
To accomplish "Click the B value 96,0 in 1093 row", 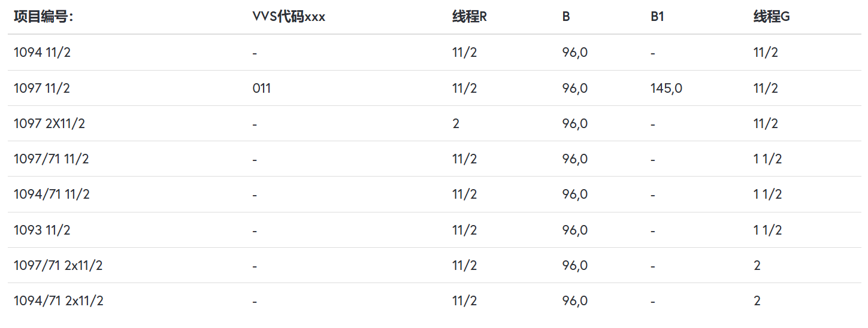I will click(x=574, y=230).
